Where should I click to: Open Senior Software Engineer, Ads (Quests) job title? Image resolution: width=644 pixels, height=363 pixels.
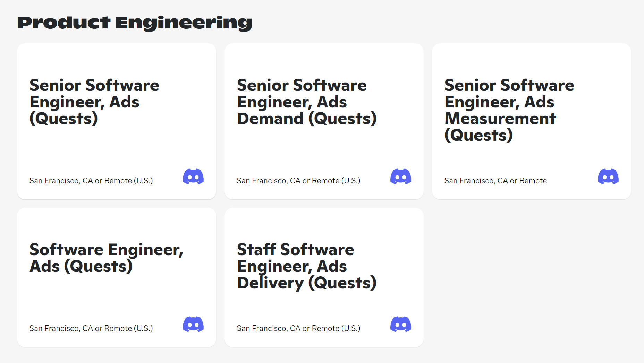click(x=94, y=102)
